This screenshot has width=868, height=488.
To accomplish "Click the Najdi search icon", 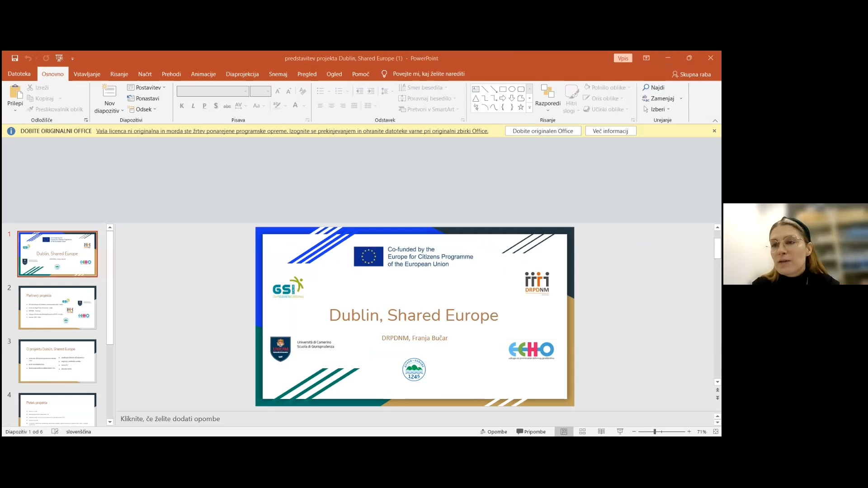I will coord(646,88).
